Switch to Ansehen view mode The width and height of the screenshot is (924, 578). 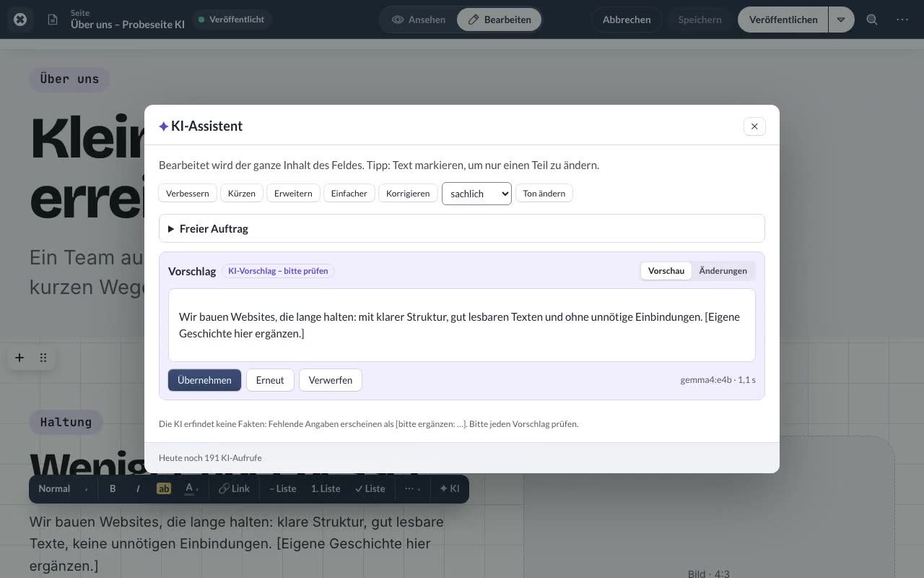[x=419, y=20]
